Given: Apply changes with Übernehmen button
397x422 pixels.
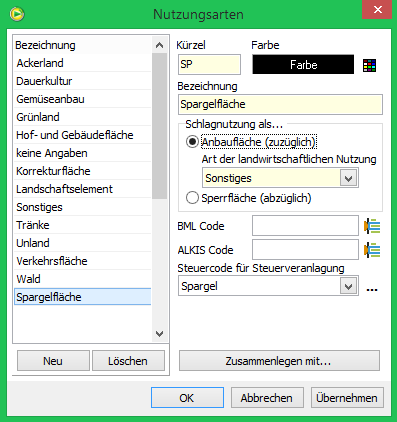Looking at the screenshot, I should pyautogui.click(x=347, y=397).
